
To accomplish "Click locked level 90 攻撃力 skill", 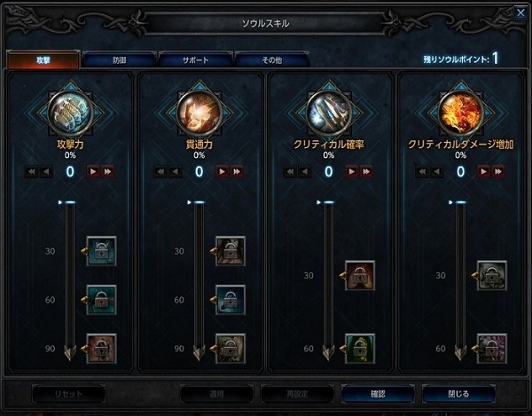I will [101, 349].
